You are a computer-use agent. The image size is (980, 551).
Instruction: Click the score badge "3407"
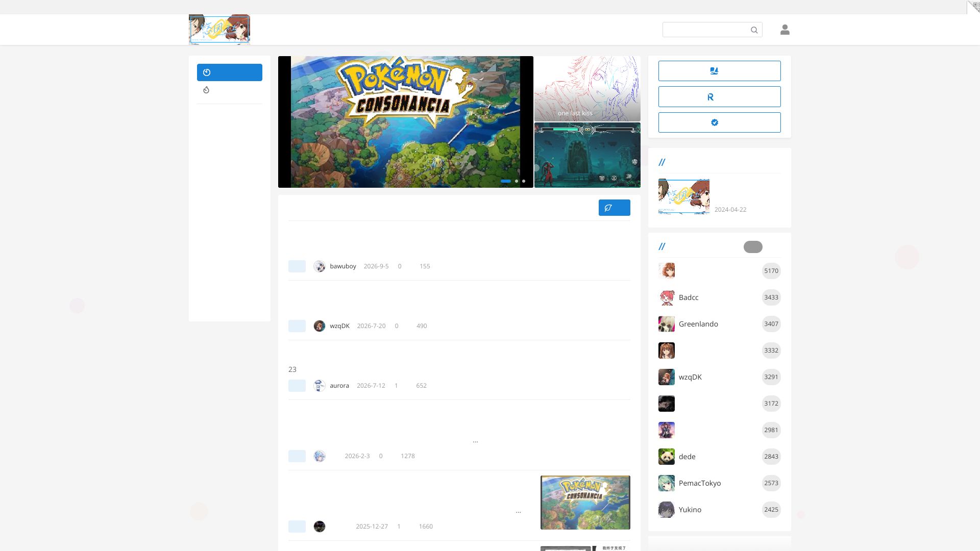click(x=771, y=324)
